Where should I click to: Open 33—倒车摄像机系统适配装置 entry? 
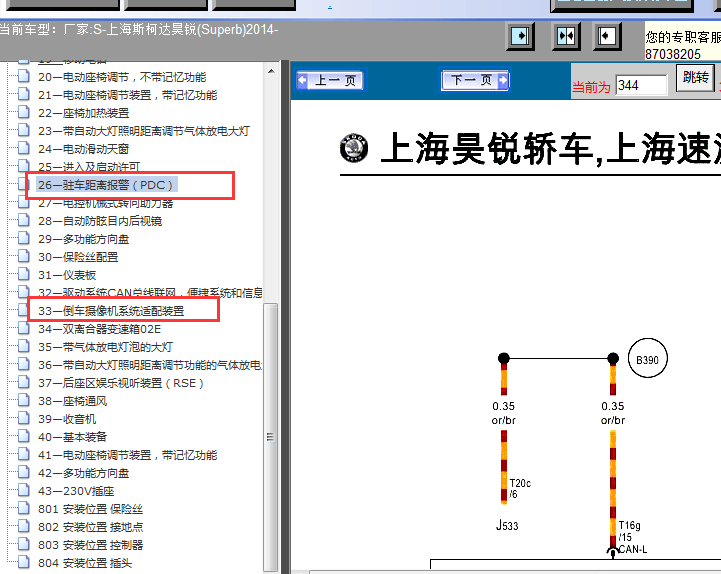click(111, 311)
